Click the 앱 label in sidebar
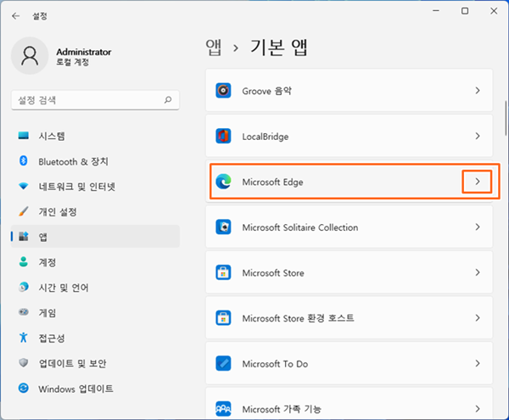The height and width of the screenshot is (420, 509). click(x=43, y=237)
